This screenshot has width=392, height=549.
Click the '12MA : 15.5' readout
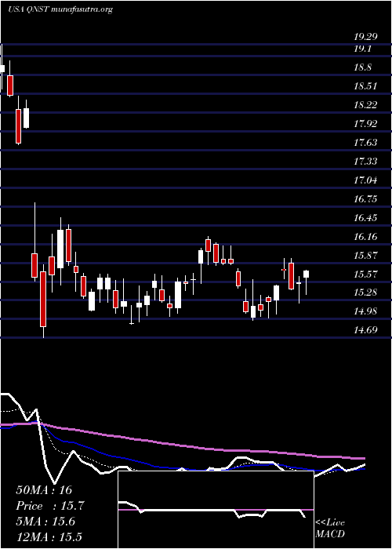(49, 537)
